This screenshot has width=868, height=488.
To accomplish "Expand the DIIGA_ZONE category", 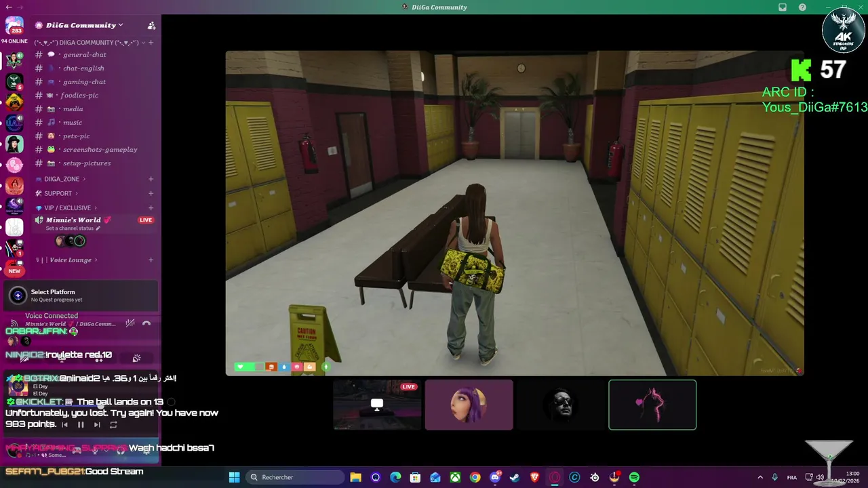I will [x=66, y=179].
